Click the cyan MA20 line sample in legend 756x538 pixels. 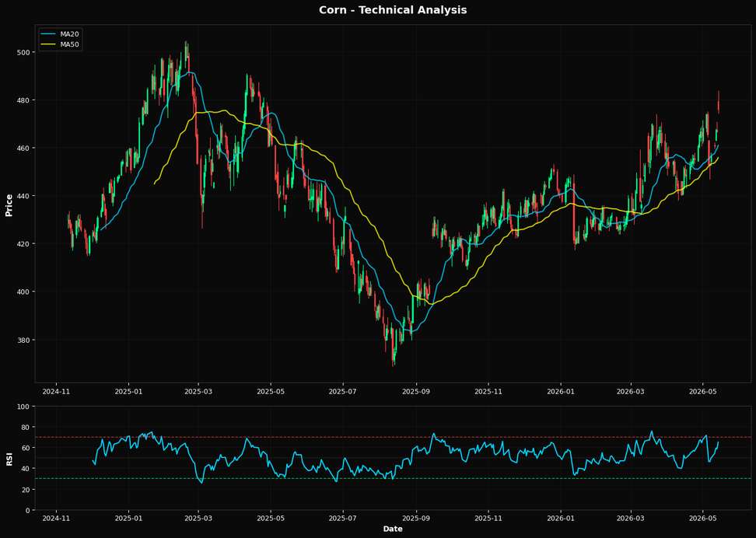coord(49,34)
